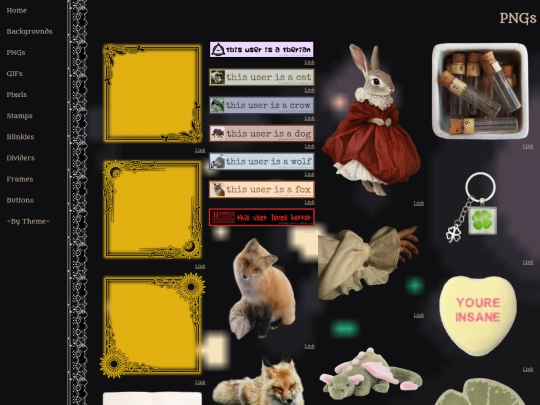
Task: Open Link under the therian badge
Action: pyautogui.click(x=309, y=62)
